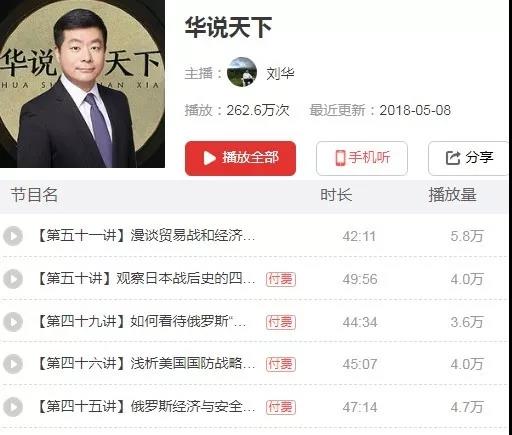Open episode title 漫谈贸易战和经济
The height and width of the screenshot is (435, 512).
192,236
